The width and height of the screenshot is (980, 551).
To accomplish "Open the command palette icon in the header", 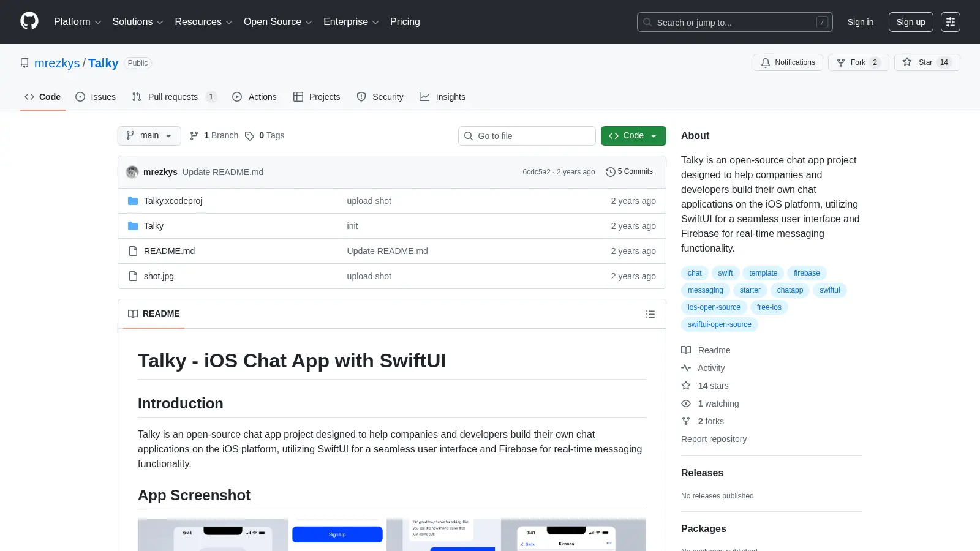I will pyautogui.click(x=951, y=22).
